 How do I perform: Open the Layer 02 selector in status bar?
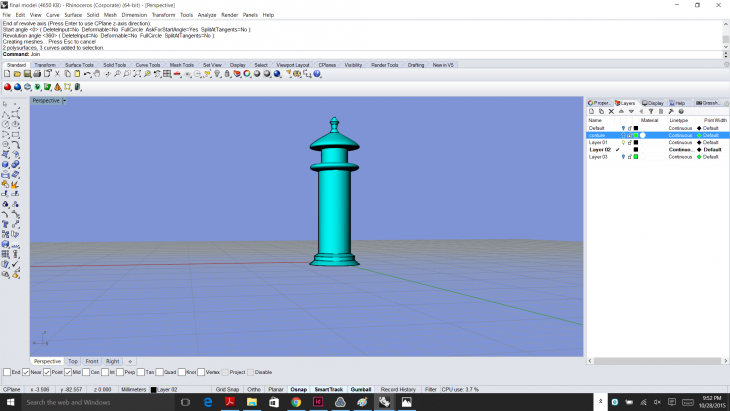pos(166,389)
